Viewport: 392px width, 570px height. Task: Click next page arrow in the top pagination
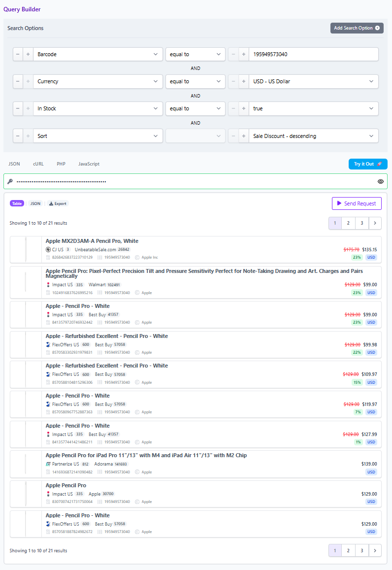click(x=375, y=223)
